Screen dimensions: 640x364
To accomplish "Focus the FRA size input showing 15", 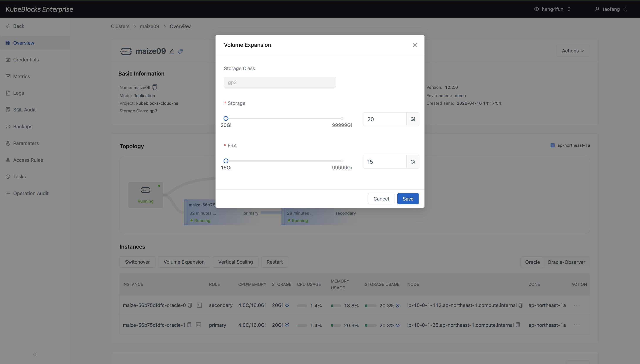I will click(385, 162).
